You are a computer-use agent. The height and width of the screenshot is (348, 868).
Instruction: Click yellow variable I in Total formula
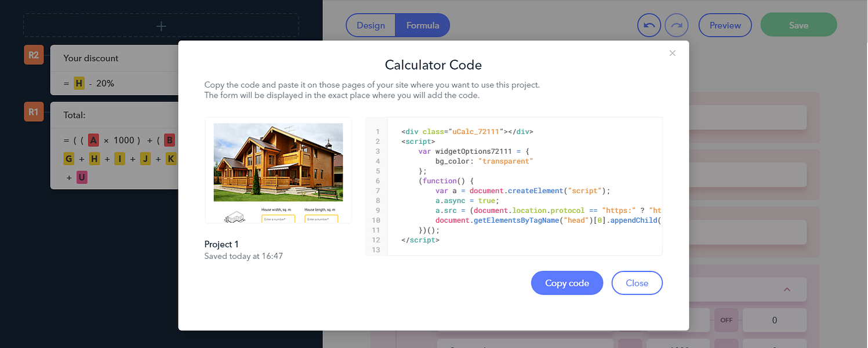pyautogui.click(x=120, y=159)
